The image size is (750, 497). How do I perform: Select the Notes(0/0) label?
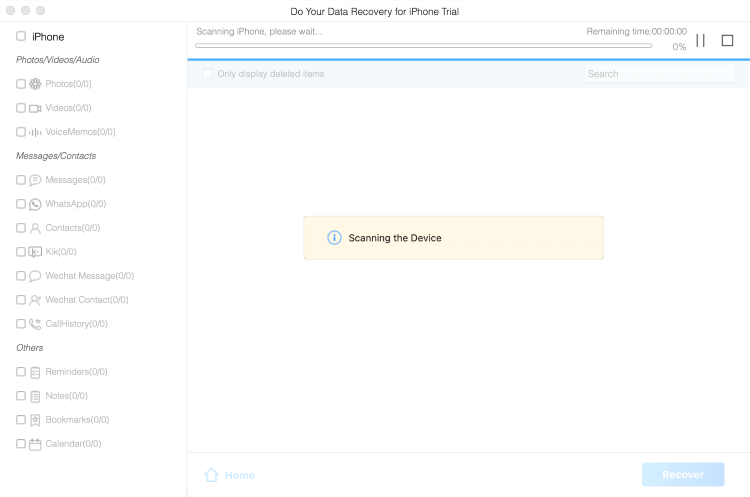point(66,396)
